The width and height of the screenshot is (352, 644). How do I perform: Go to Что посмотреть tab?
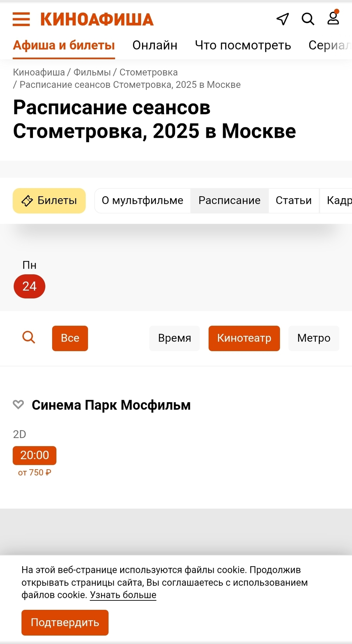243,45
